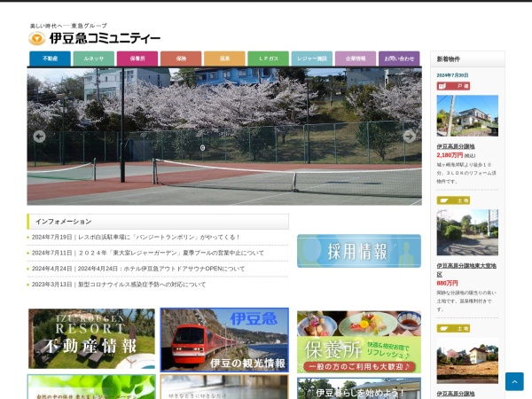Click the インフォメーション section heading

[x=158, y=222]
